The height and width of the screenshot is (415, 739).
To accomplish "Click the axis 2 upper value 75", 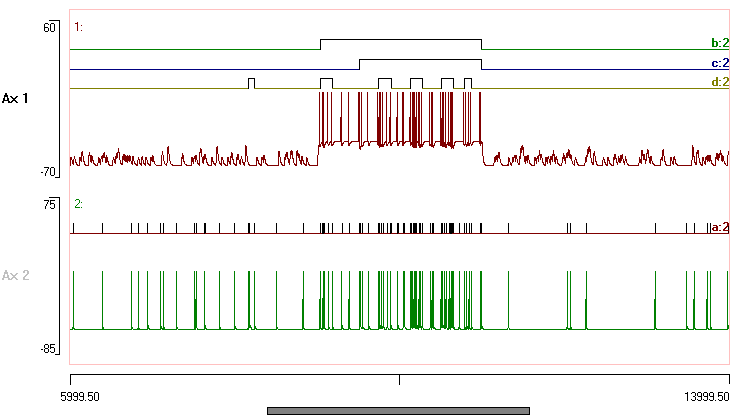I will click(48, 204).
